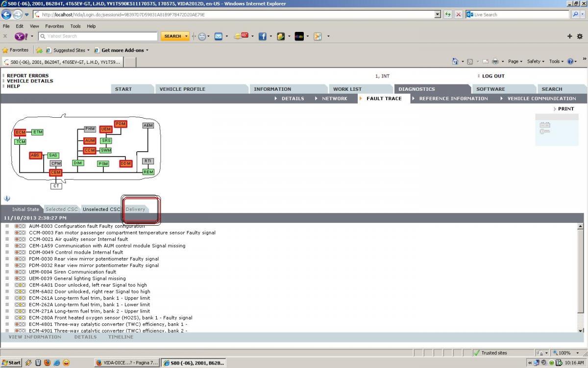The height and width of the screenshot is (368, 588).
Task: Click the UEM module node
Action: coord(106,129)
